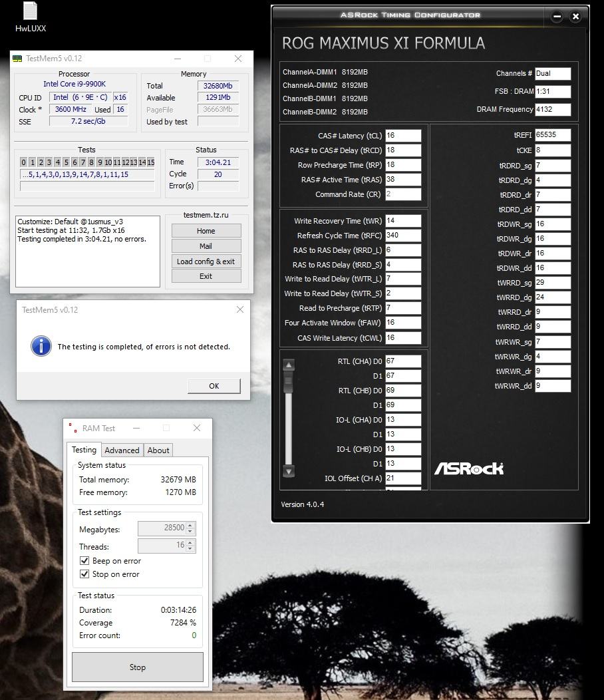Image resolution: width=604 pixels, height=700 pixels.
Task: Click the RTL (CHA) D0 value field
Action: click(x=403, y=361)
